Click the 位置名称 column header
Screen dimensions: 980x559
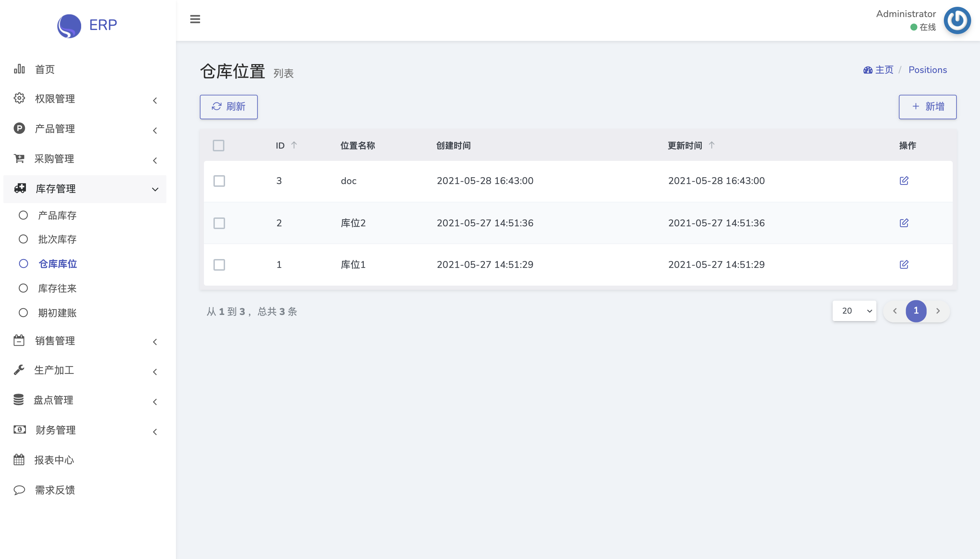357,146
